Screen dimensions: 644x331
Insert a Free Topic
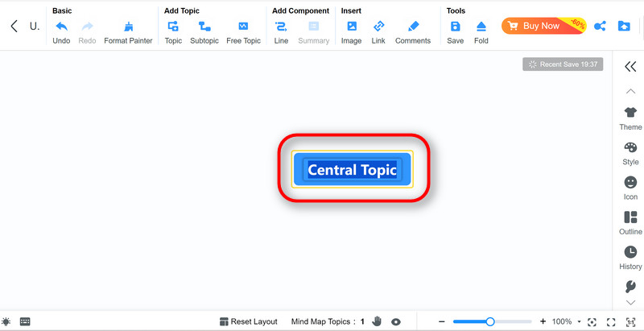(x=243, y=27)
